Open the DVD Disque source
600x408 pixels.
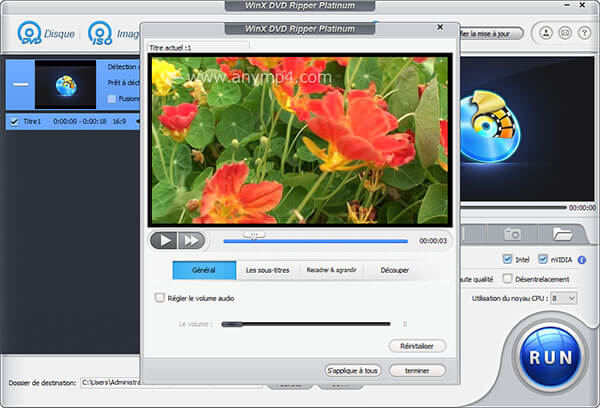[46, 34]
